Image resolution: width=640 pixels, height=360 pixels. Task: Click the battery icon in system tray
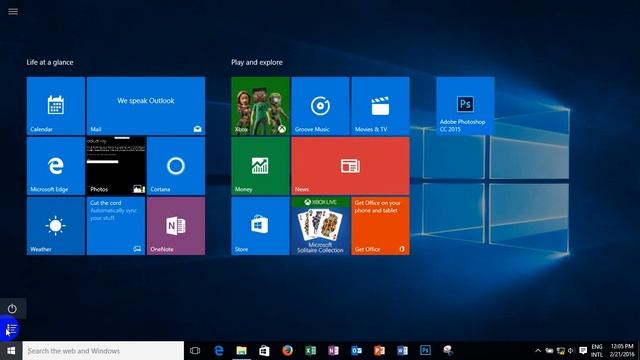pos(549,351)
